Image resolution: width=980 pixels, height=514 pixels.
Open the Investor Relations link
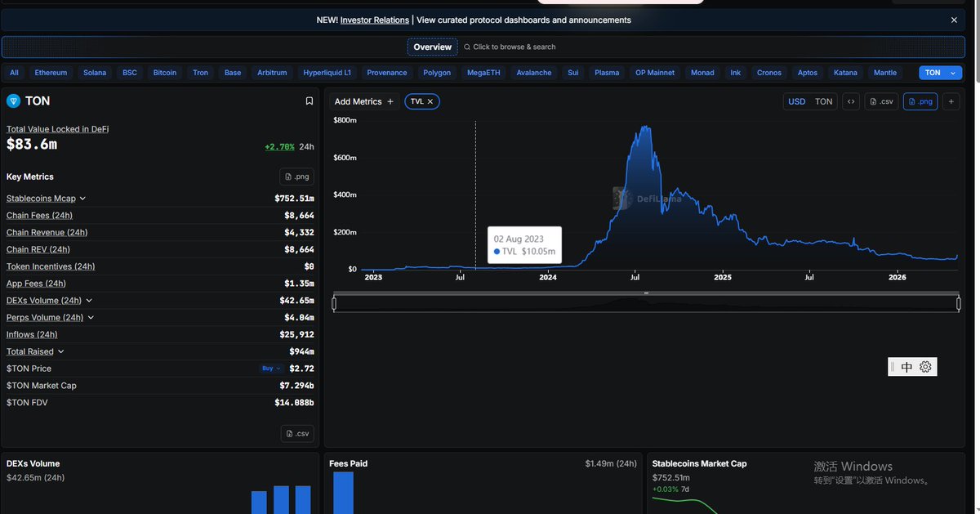[375, 20]
